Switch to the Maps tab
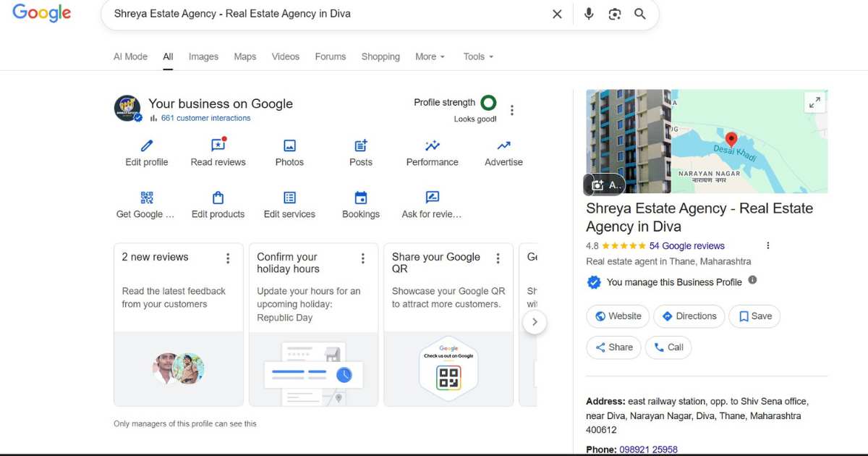The width and height of the screenshot is (868, 456). pyautogui.click(x=244, y=56)
